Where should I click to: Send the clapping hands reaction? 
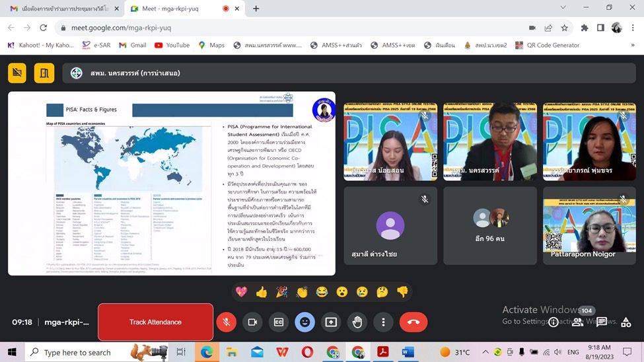302,292
